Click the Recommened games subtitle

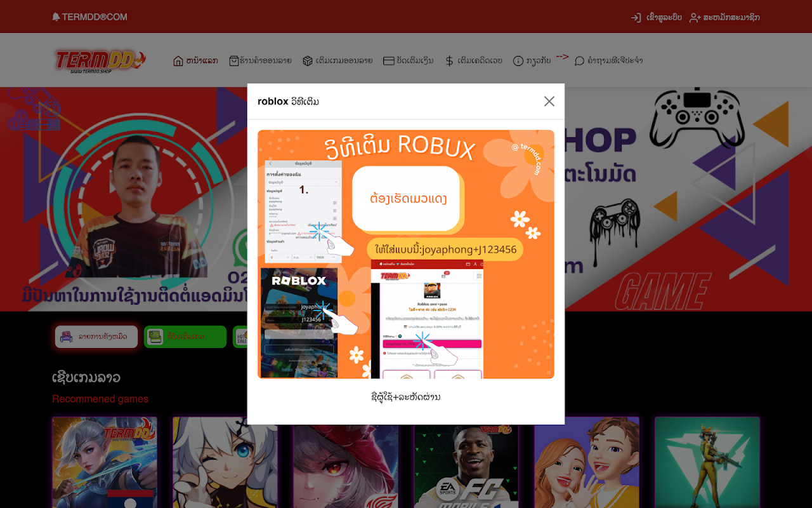click(x=100, y=399)
